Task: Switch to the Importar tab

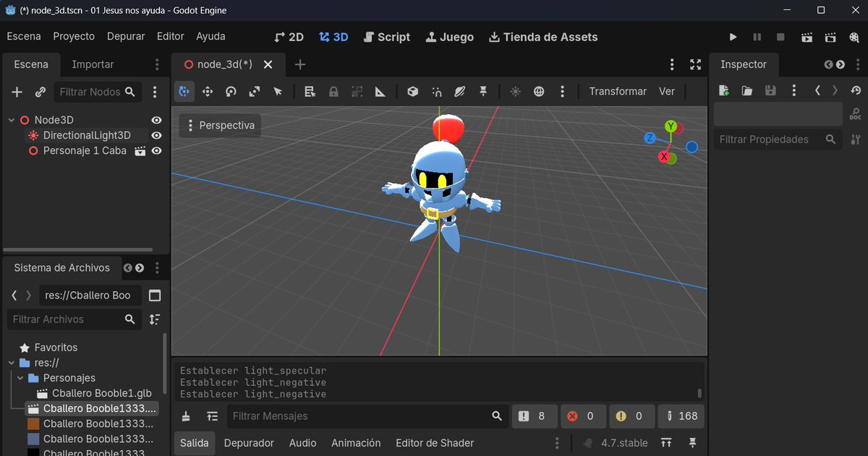Action: (x=93, y=64)
